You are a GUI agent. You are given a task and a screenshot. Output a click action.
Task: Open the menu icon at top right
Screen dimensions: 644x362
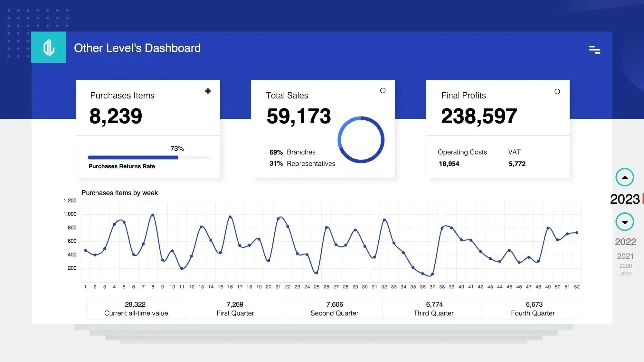594,51
